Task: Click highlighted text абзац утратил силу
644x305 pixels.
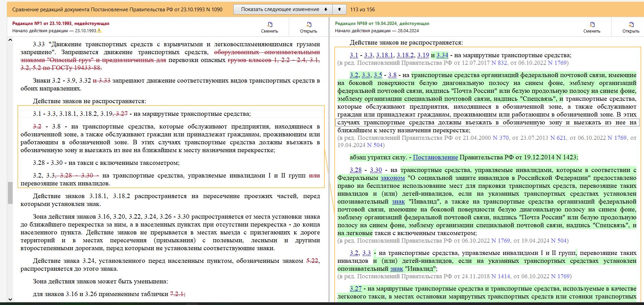Action: pyautogui.click(x=379, y=157)
